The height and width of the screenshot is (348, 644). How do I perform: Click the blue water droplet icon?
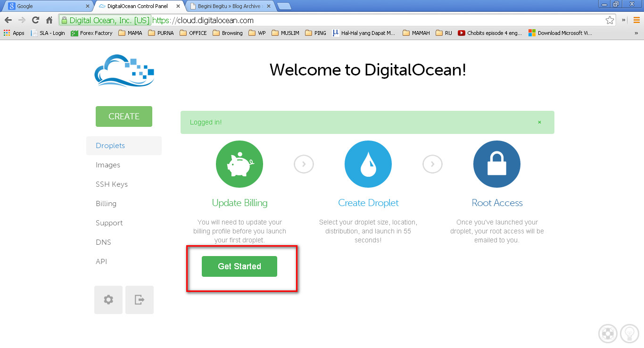point(368,164)
